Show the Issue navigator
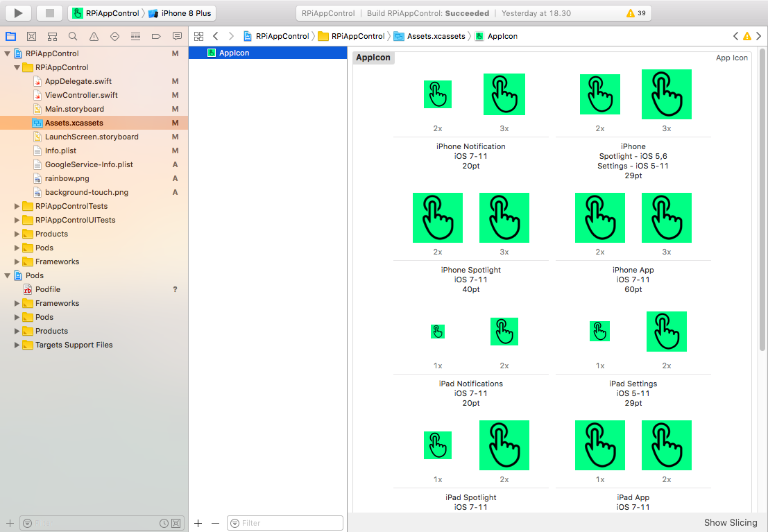The width and height of the screenshot is (768, 532). tap(93, 35)
